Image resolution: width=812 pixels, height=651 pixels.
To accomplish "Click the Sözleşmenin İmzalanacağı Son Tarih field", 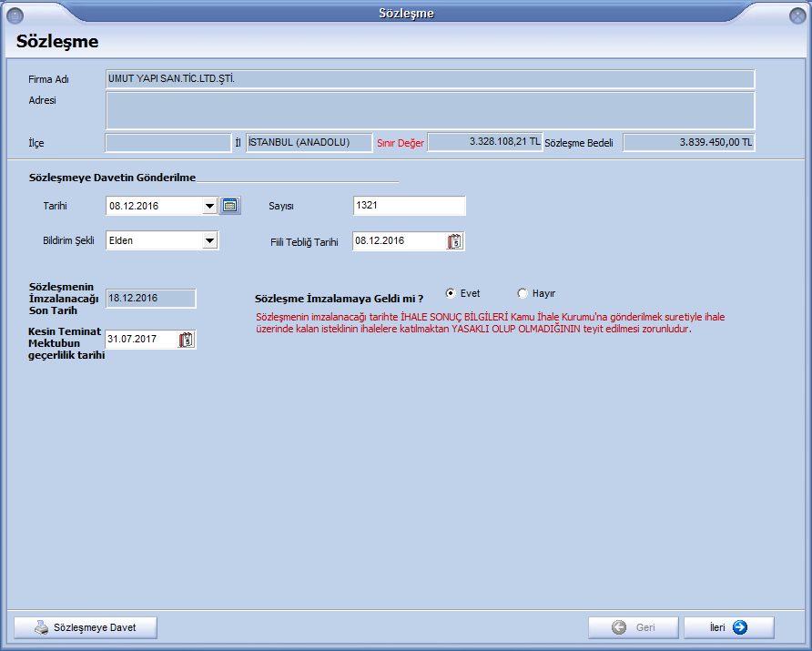I will pos(150,298).
